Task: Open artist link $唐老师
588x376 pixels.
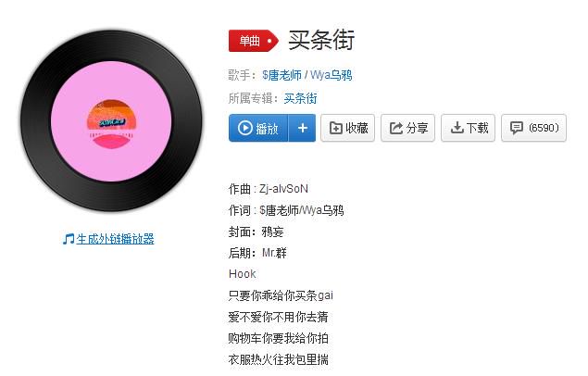Action: pyautogui.click(x=281, y=75)
